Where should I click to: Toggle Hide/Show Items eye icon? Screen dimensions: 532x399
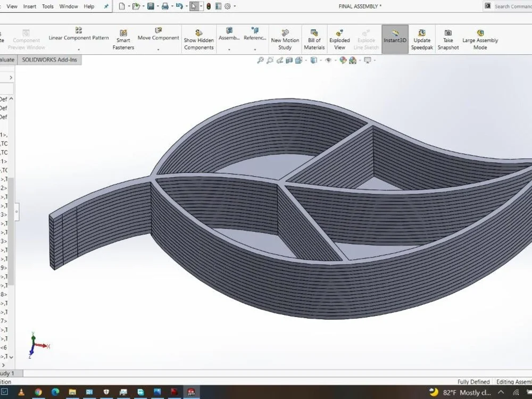(328, 61)
